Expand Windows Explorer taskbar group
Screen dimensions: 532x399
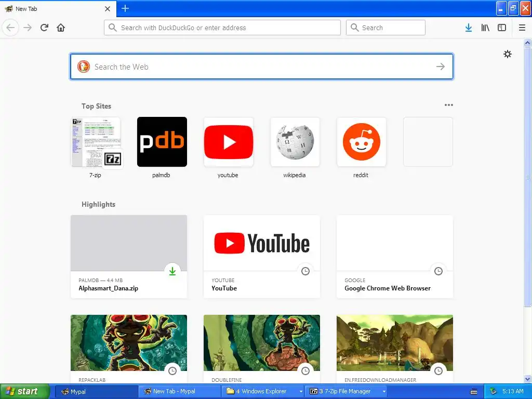[x=262, y=392]
